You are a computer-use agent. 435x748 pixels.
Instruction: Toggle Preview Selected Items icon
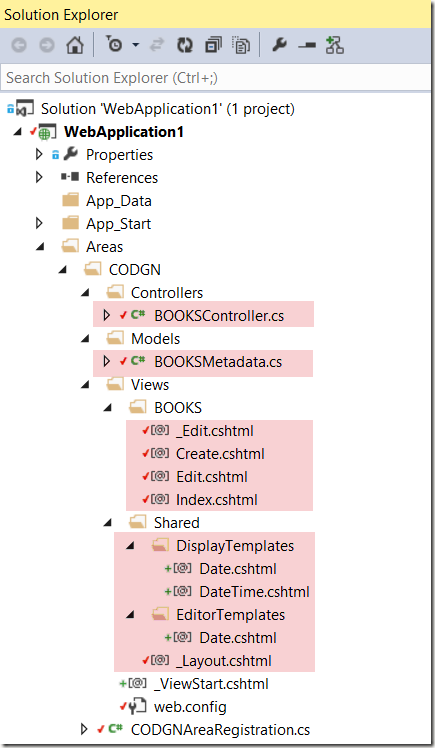coord(307,45)
